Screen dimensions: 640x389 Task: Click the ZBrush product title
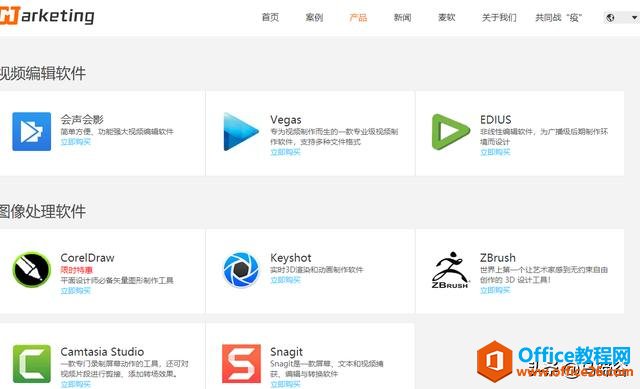[x=498, y=258]
